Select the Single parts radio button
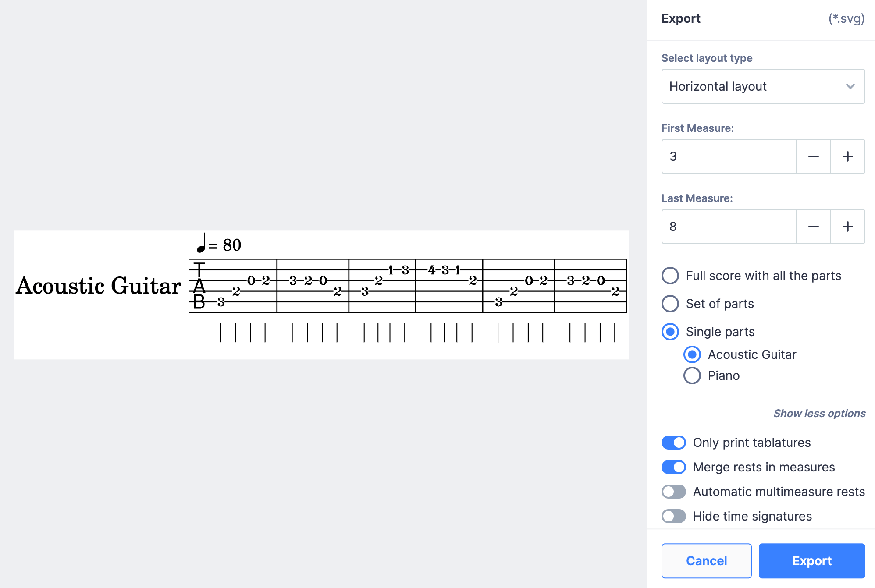The height and width of the screenshot is (588, 875). coord(670,332)
